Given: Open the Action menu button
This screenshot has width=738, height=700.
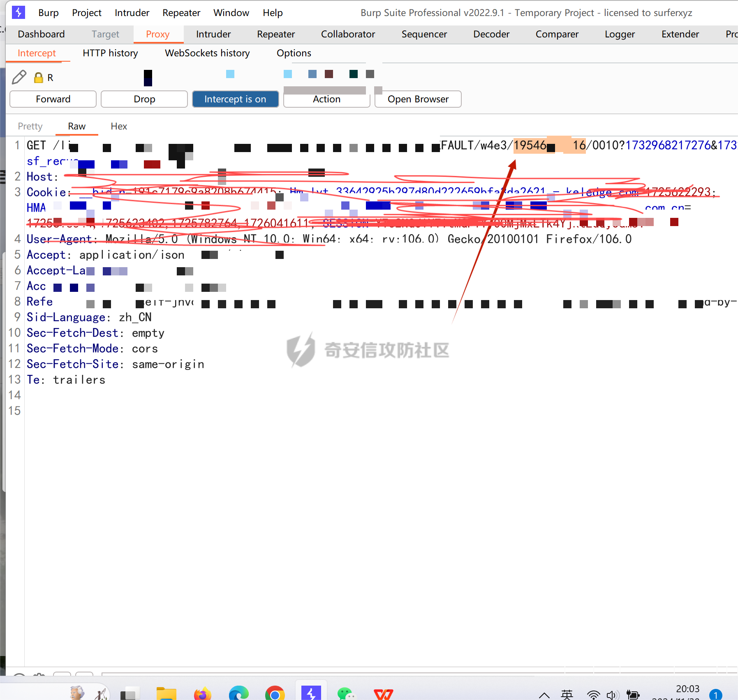Looking at the screenshot, I should (x=326, y=99).
